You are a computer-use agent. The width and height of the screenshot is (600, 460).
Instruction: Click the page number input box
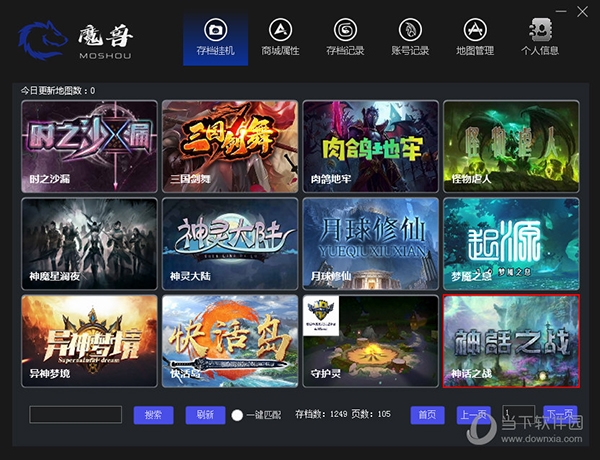click(518, 414)
